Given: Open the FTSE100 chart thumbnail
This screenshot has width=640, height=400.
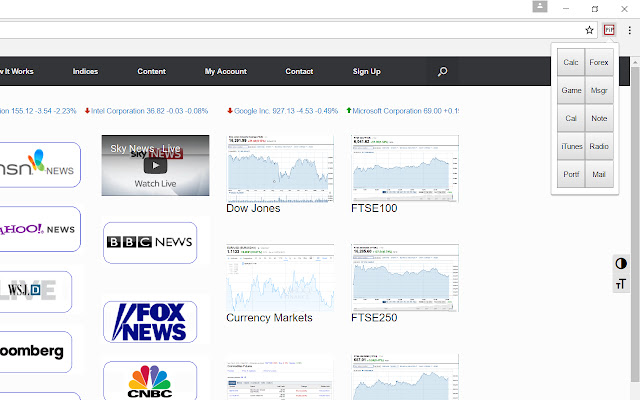Looking at the screenshot, I should [405, 169].
